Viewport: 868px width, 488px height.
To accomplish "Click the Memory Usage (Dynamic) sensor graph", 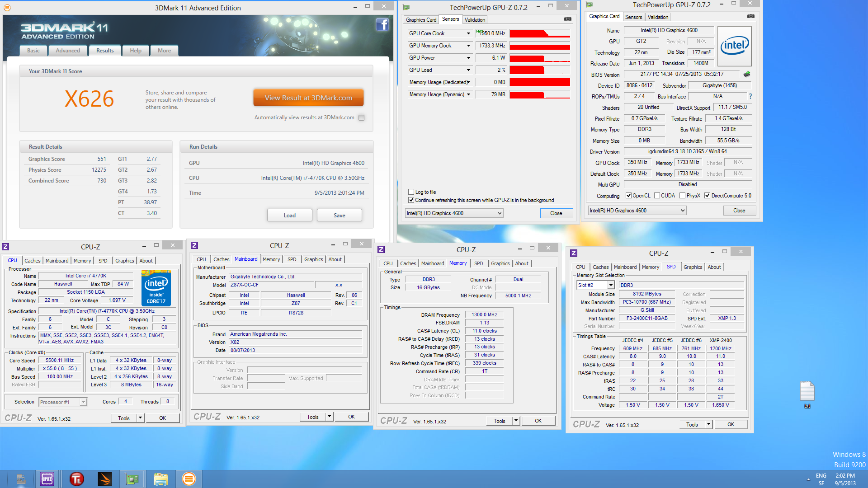I will [540, 94].
